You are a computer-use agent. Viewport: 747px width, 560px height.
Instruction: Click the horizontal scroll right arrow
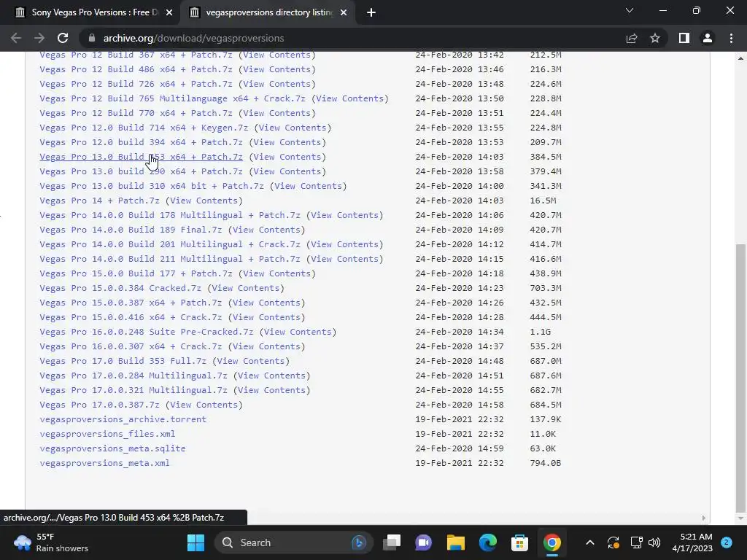704,518
